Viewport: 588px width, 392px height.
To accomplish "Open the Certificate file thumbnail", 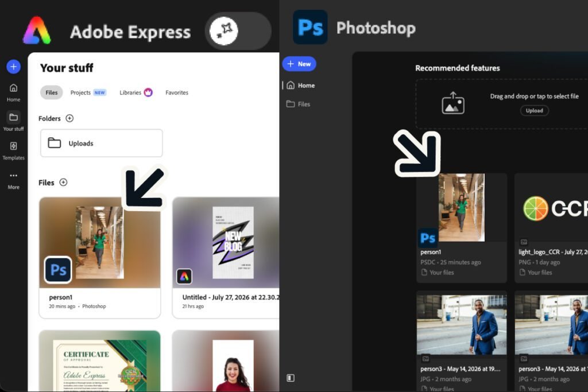I will pyautogui.click(x=100, y=361).
